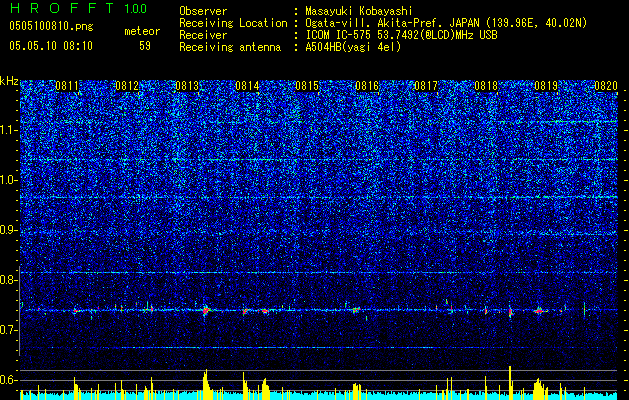Select the 0813 time marker
The width and height of the screenshot is (629, 400).
coord(187,87)
